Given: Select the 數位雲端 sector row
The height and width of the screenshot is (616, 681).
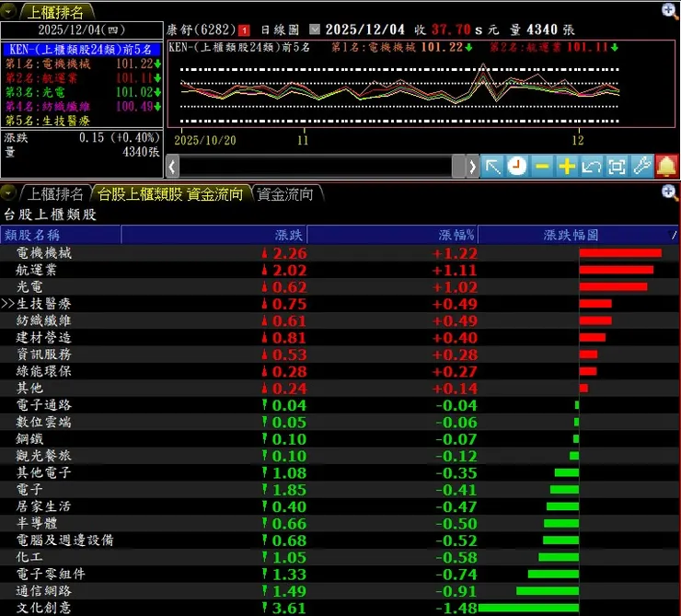Looking at the screenshot, I should click(340, 422).
